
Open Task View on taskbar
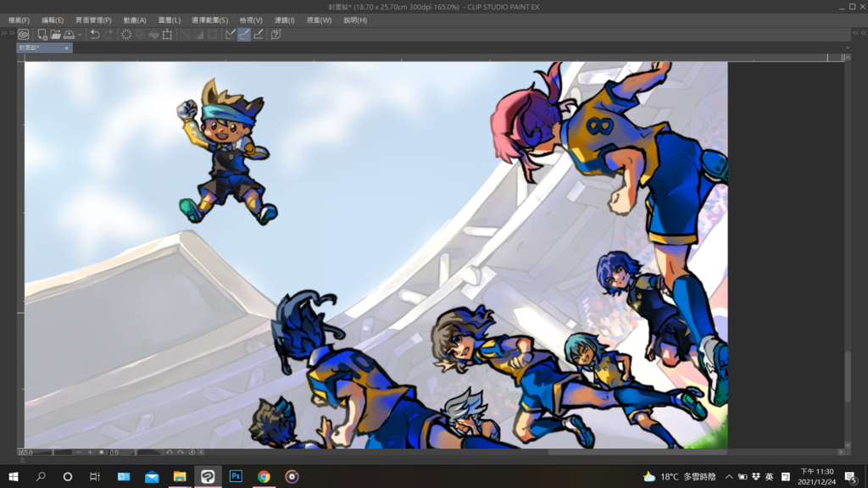pos(95,476)
